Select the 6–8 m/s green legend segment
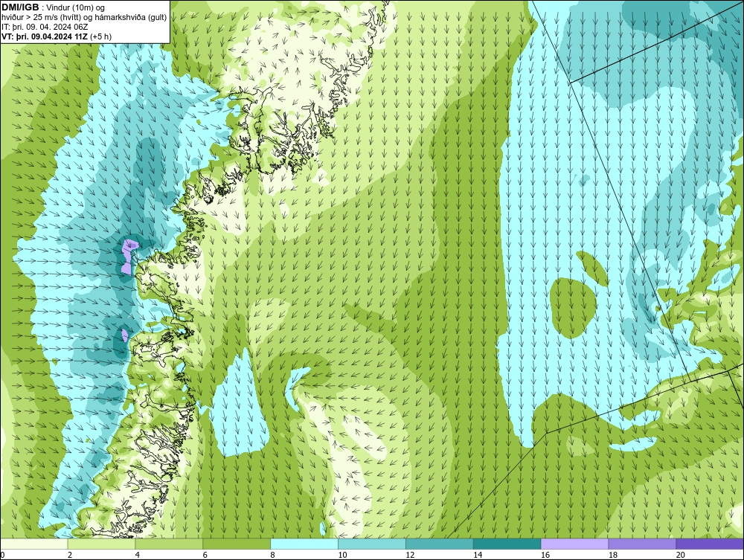The width and height of the screenshot is (744, 560). coord(237,544)
